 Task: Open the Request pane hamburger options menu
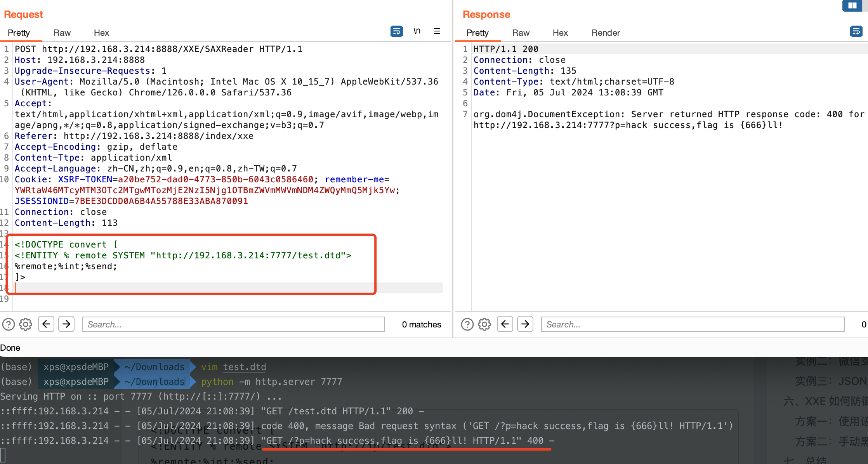click(437, 31)
